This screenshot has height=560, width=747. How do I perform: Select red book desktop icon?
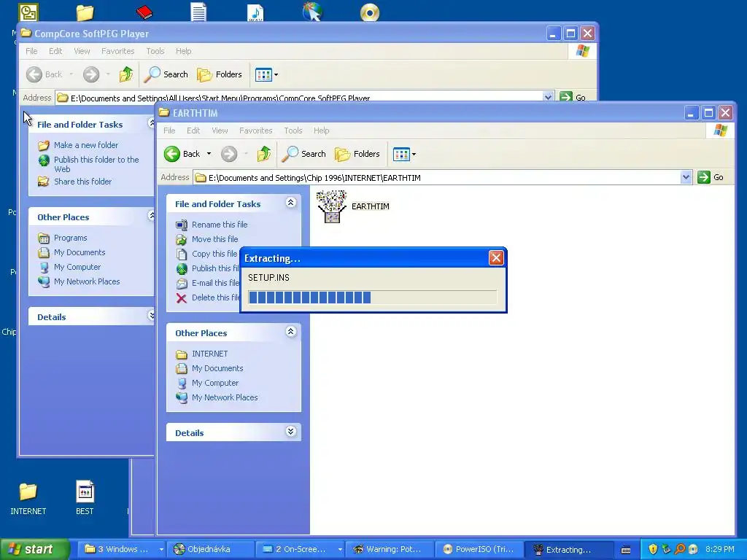click(x=144, y=12)
